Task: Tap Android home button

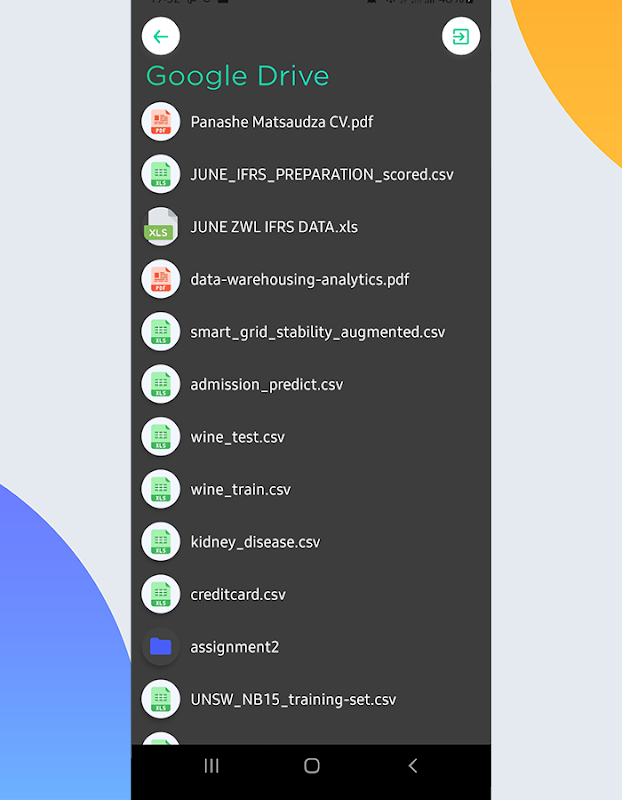Action: 312,765
